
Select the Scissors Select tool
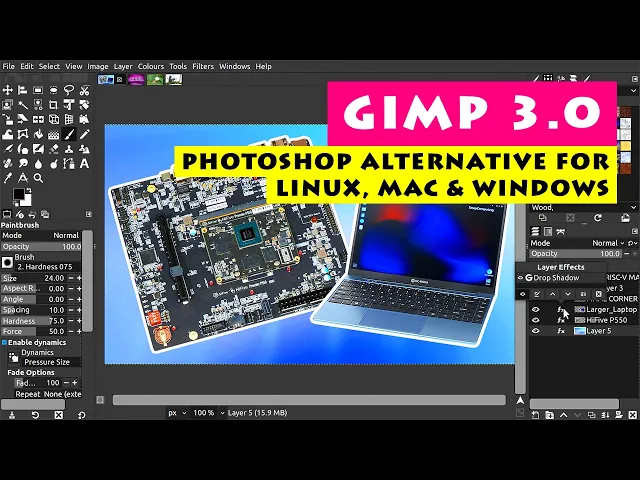tap(84, 90)
